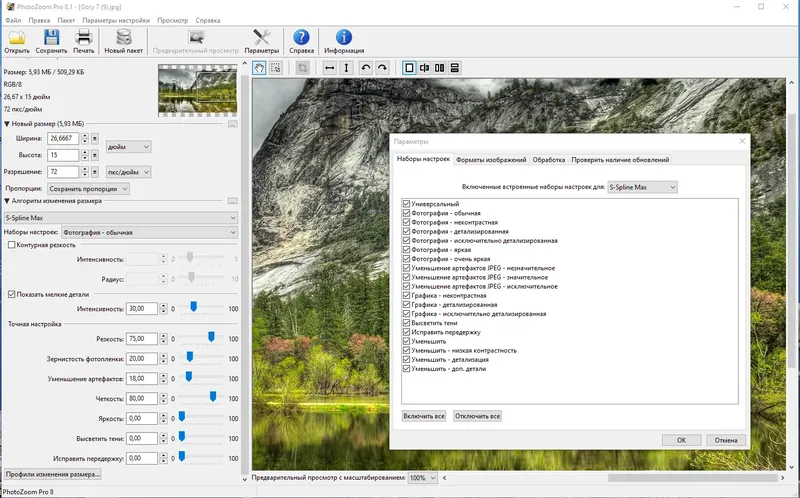
Task: Open Проверить наличие обновлений tab
Action: [620, 160]
